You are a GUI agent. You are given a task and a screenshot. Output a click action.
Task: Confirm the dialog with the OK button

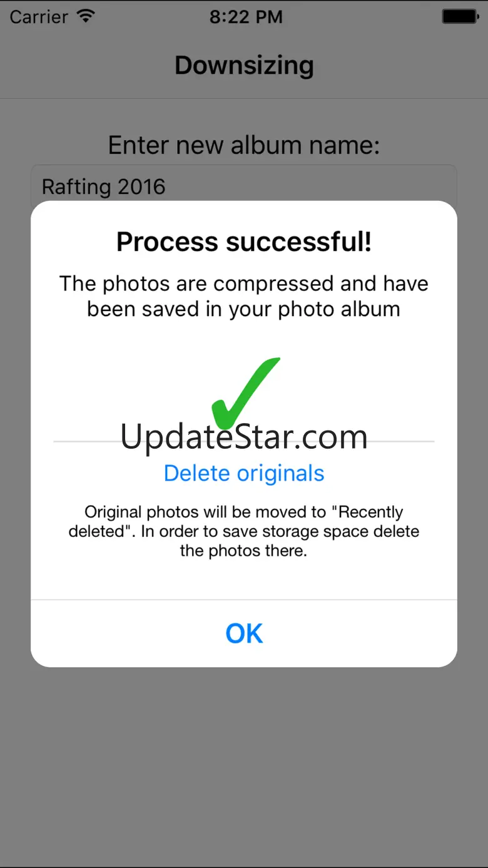(x=244, y=633)
